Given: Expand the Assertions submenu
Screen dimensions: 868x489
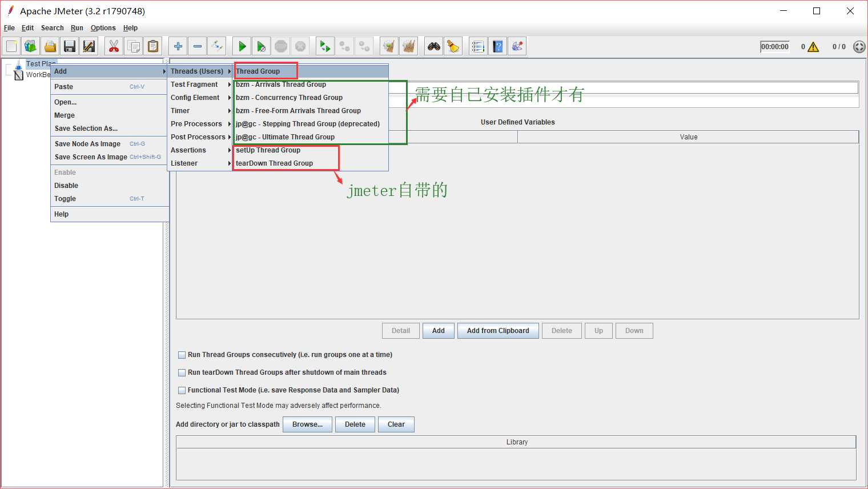Looking at the screenshot, I should 200,150.
